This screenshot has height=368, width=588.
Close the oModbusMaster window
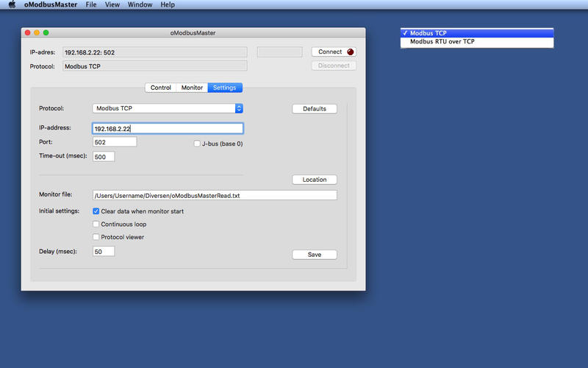click(x=28, y=32)
